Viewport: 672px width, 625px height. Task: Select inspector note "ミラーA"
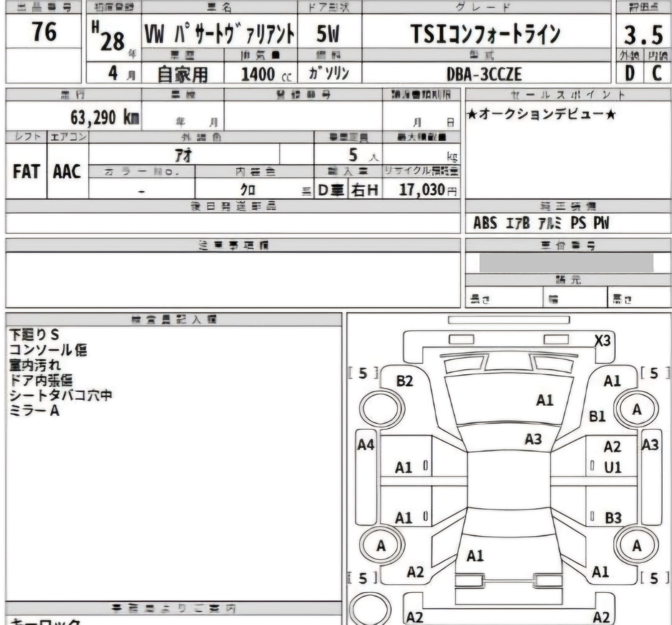(34, 410)
